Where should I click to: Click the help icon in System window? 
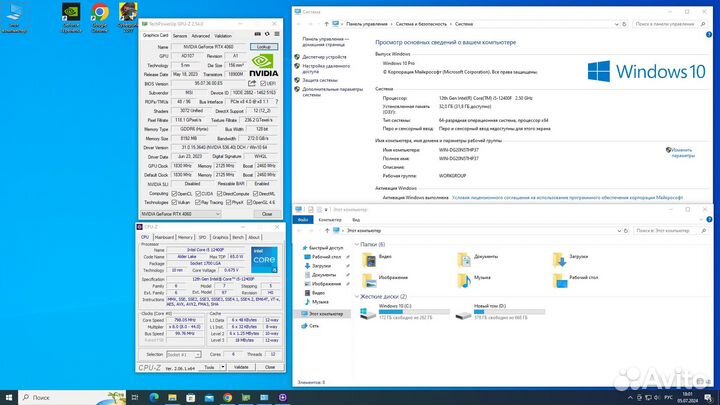[709, 34]
